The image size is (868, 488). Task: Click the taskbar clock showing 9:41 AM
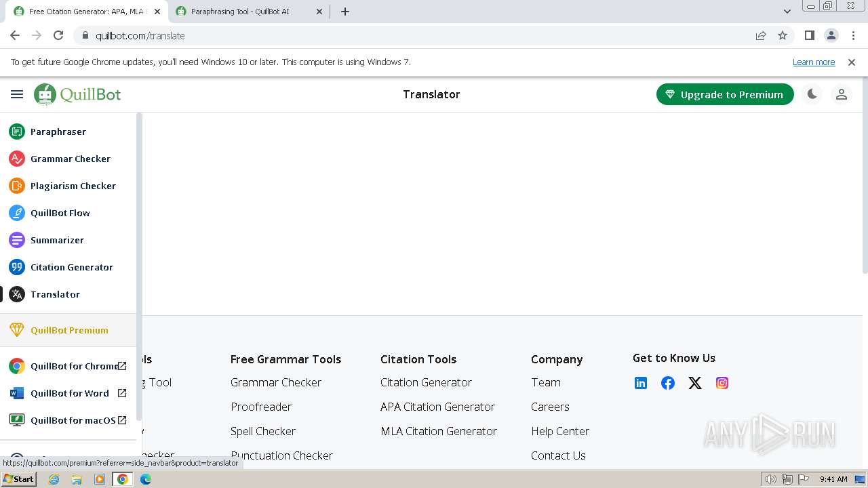coord(833,479)
